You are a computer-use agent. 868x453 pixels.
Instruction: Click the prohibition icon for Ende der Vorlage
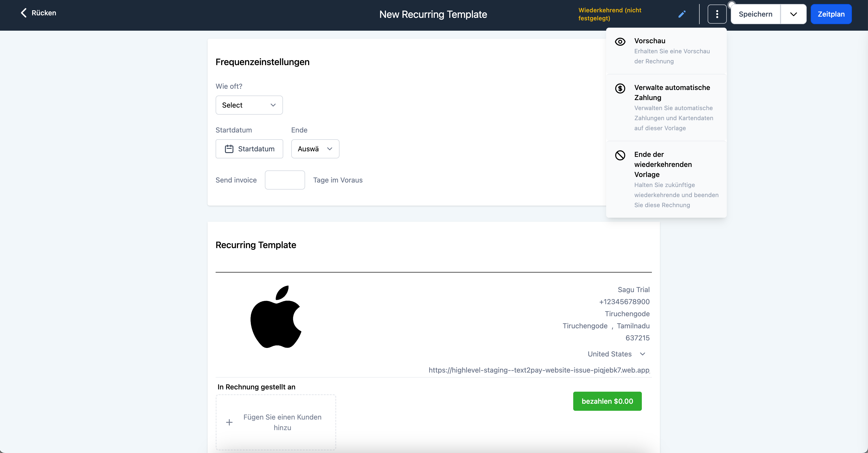[620, 155]
